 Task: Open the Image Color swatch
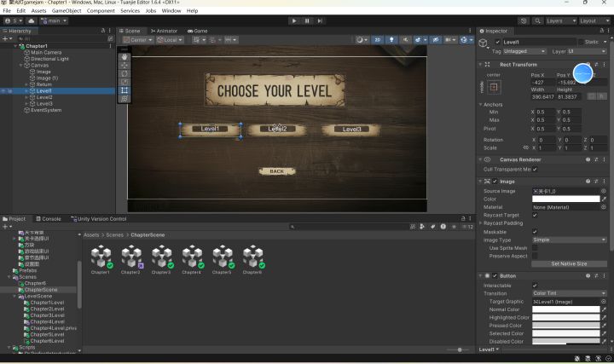[565, 199]
